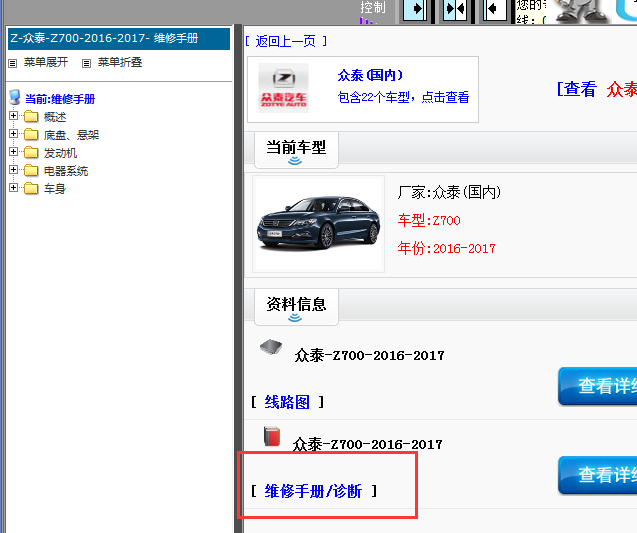Image resolution: width=637 pixels, height=533 pixels.
Task: Click the 众泰汽车 logo thumbnail
Action: tap(284, 88)
